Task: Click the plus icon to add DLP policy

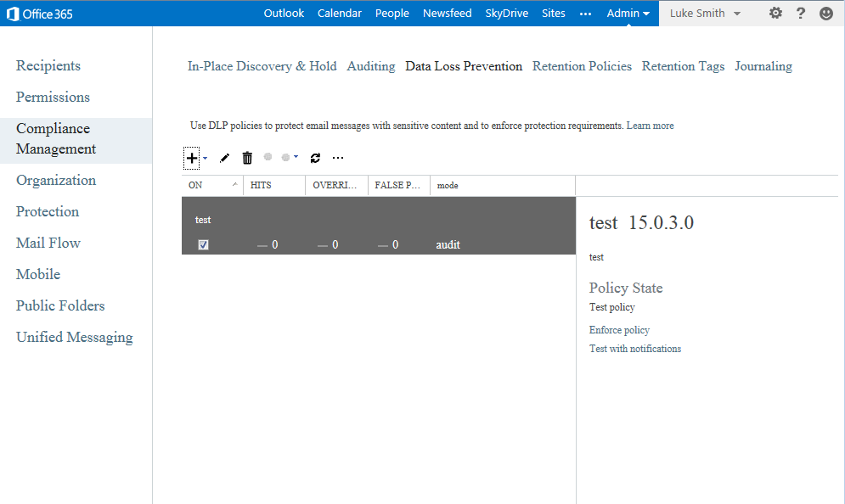Action: (x=192, y=158)
